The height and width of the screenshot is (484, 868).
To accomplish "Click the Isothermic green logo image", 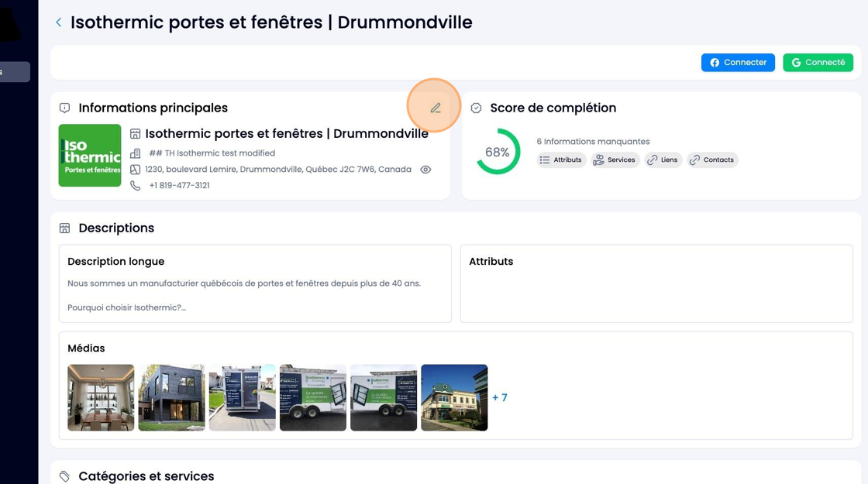I will coord(90,156).
